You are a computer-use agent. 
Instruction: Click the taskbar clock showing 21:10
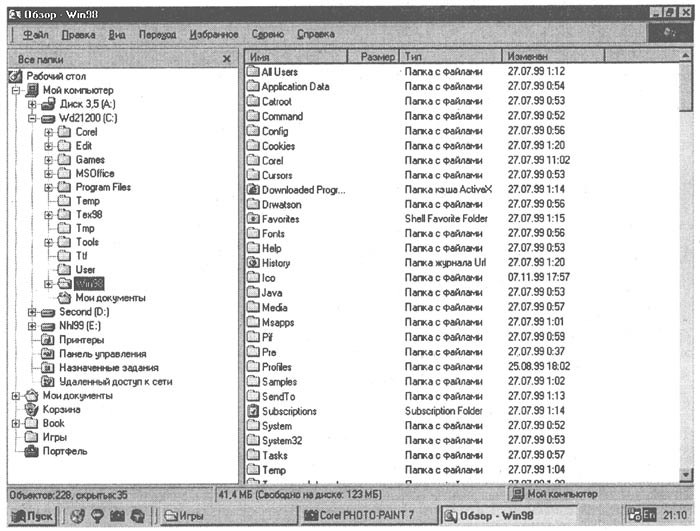(675, 515)
